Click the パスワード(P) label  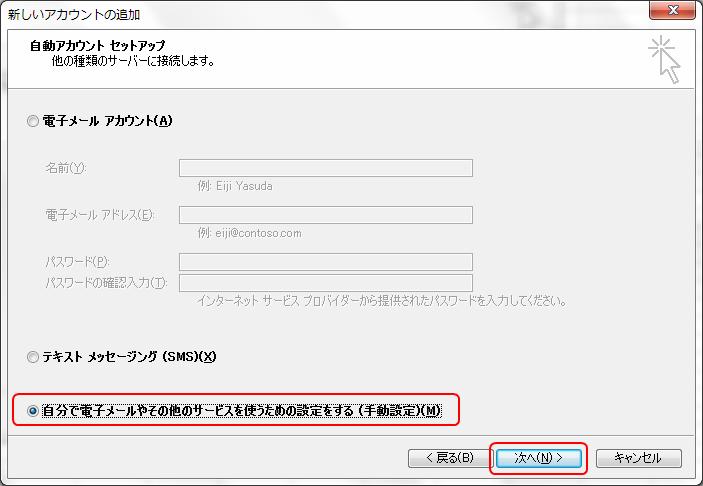point(77,262)
